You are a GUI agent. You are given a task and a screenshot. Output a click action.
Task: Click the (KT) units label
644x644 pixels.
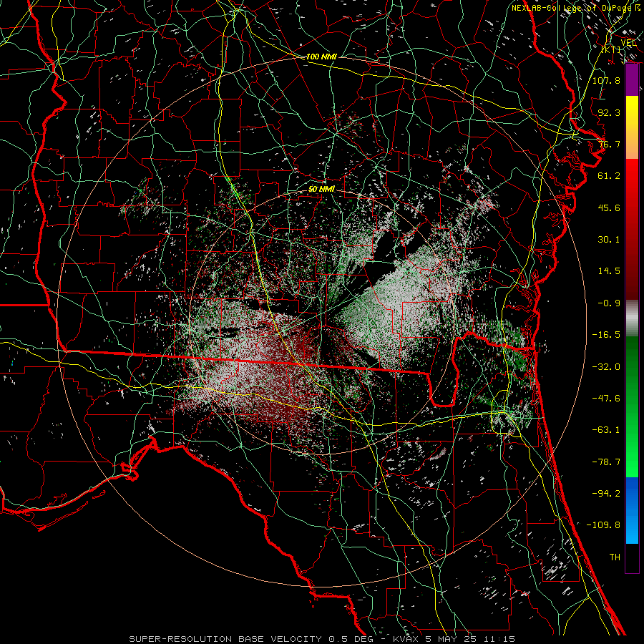point(611,49)
